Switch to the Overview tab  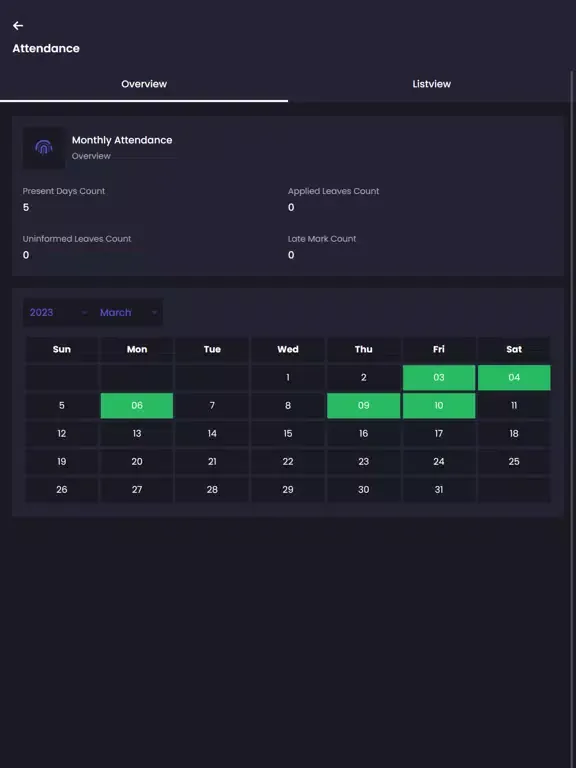pyautogui.click(x=144, y=84)
